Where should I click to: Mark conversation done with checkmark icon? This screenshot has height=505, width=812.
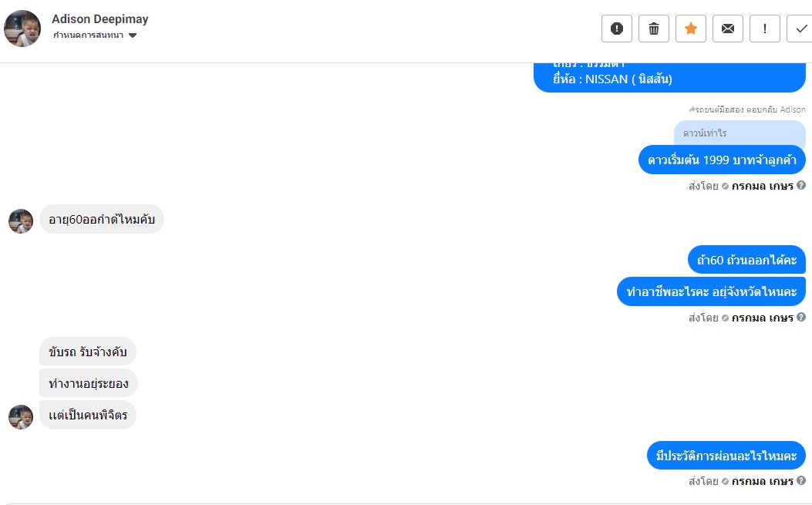click(x=800, y=29)
